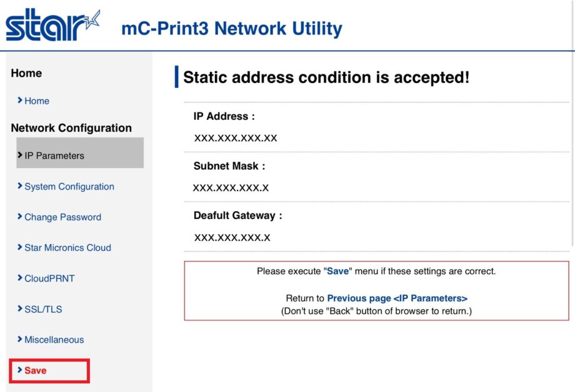This screenshot has height=392, width=575.
Task: Click Save in the sidebar menu
Action: pos(36,371)
